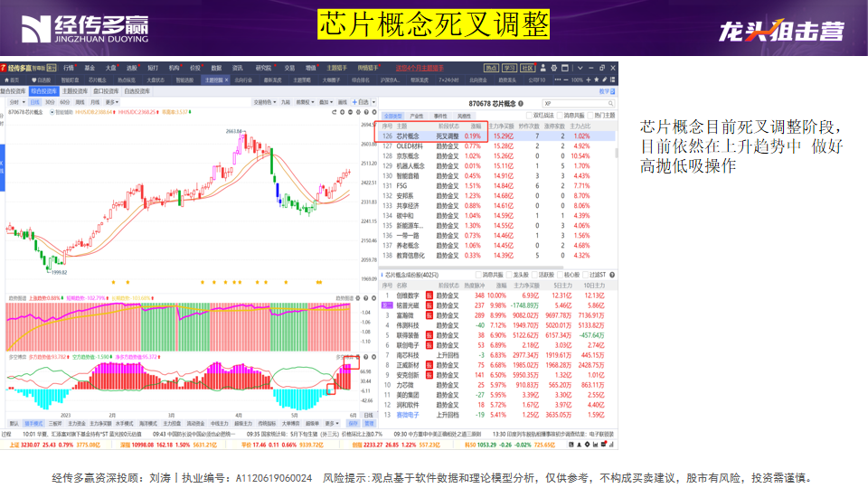Click the 送您4个月主题猎手 promo link

420,68
